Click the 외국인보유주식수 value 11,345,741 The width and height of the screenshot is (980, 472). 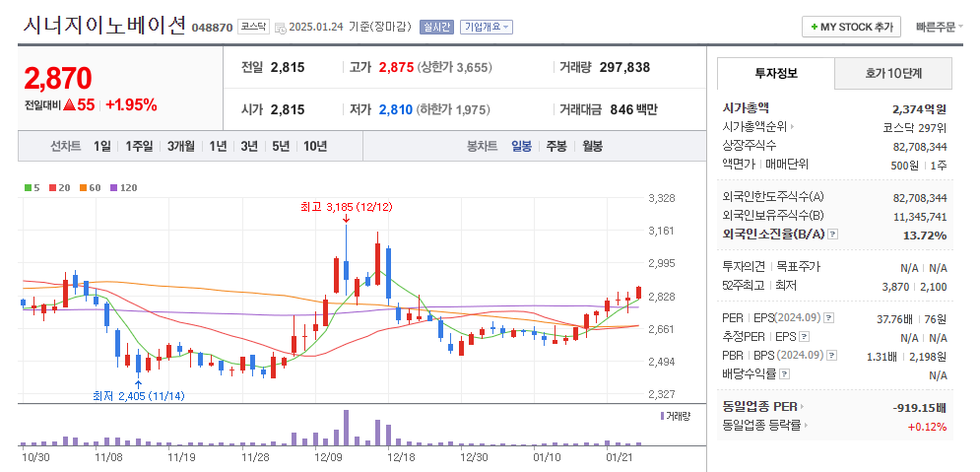tap(920, 217)
